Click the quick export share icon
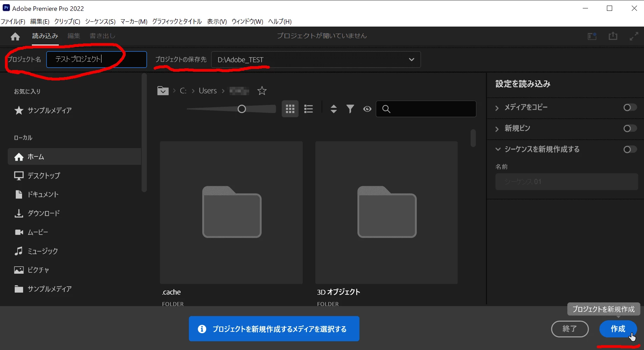 [613, 36]
